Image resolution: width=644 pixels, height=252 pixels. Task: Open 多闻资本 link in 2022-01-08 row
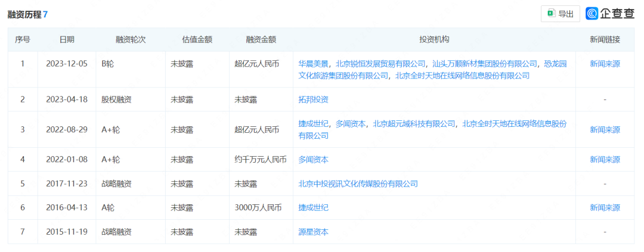314,159
